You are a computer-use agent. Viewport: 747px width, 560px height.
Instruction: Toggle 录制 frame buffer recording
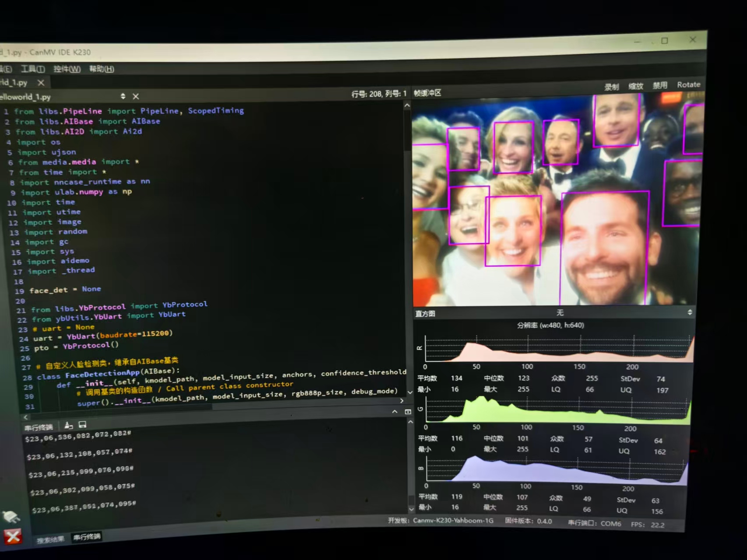click(x=611, y=87)
